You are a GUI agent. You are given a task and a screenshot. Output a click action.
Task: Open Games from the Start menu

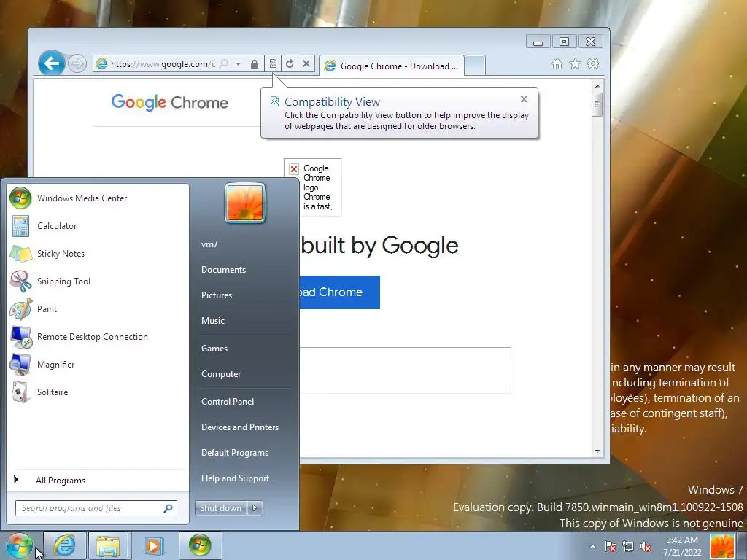[x=245, y=348]
